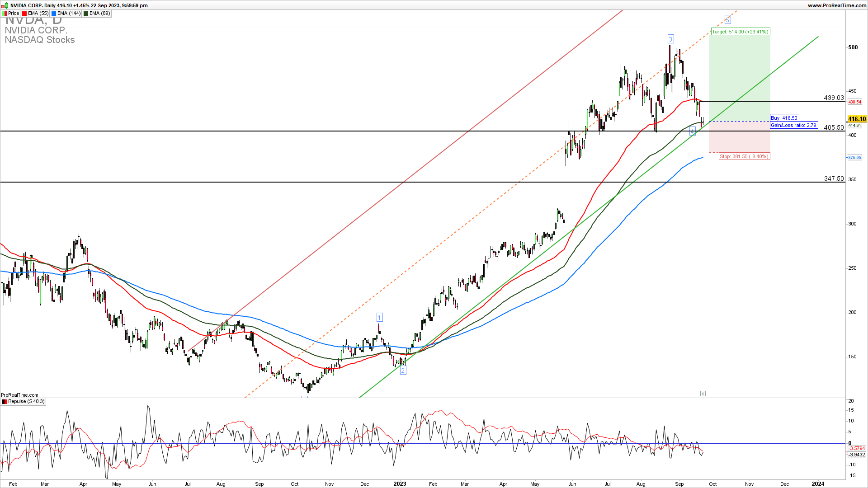Click the red EMA (55) color swatch
The image size is (868, 488).
click(24, 14)
